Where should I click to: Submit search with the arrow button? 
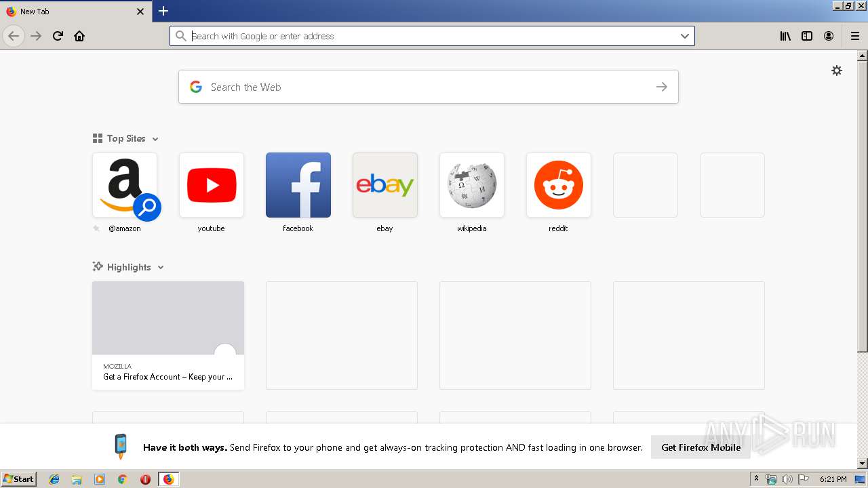[x=662, y=87]
